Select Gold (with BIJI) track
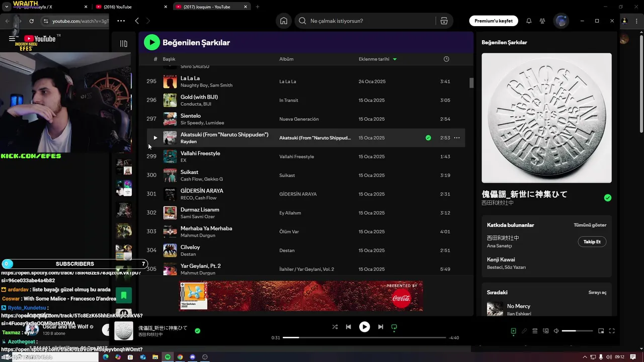Viewport: 644px width, 362px height. click(199, 97)
